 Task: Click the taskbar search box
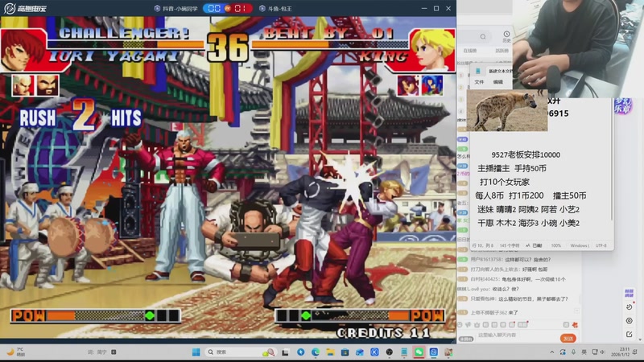tap(240, 352)
